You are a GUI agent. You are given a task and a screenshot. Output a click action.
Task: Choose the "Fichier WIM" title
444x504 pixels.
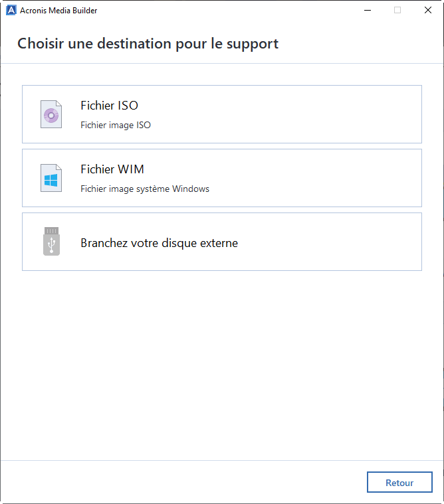click(112, 169)
